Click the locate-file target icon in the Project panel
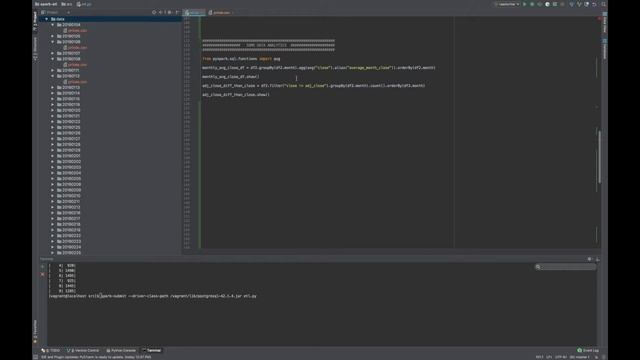640x360 pixels. [x=154, y=13]
